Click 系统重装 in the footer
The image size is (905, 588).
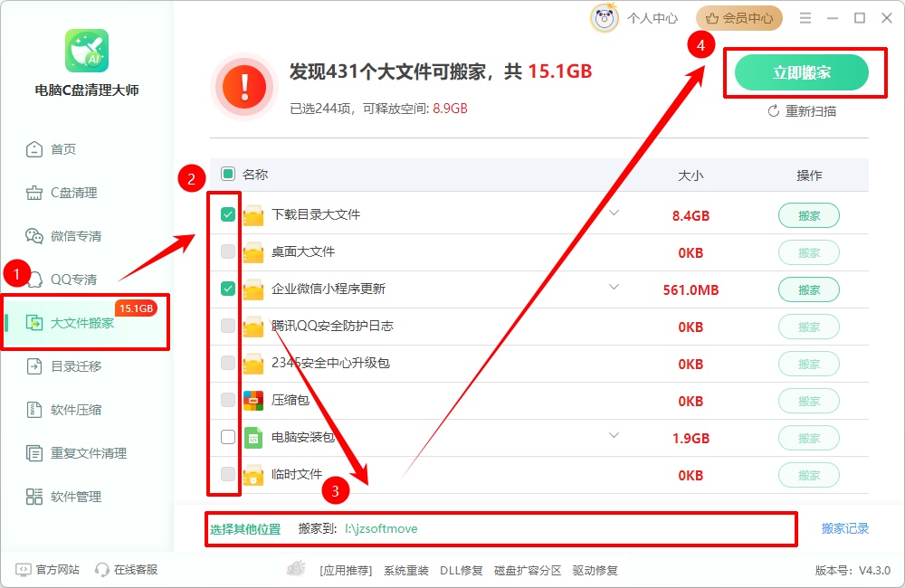[406, 570]
